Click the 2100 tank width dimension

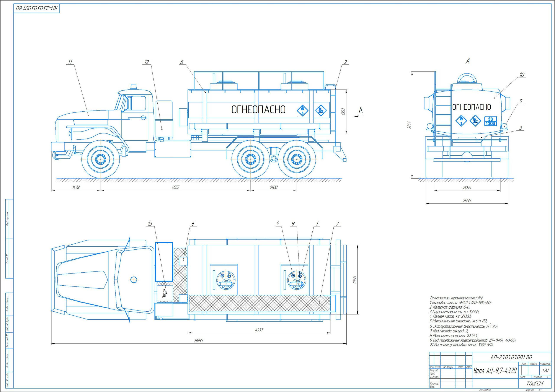coord(354,280)
